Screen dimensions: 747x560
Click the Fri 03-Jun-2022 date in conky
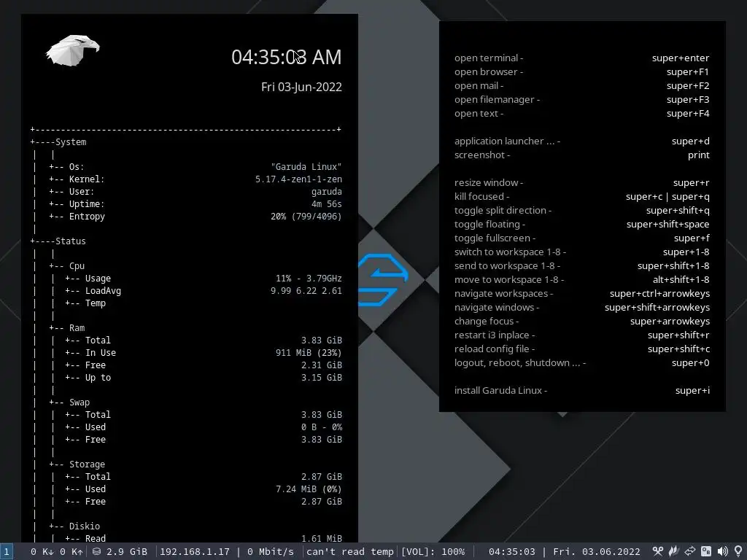click(x=301, y=87)
